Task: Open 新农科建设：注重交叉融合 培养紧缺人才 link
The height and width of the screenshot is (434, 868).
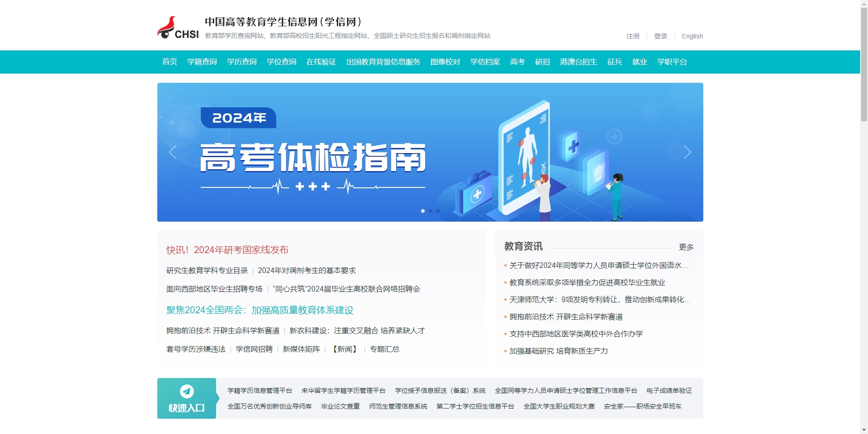Action: tap(357, 330)
